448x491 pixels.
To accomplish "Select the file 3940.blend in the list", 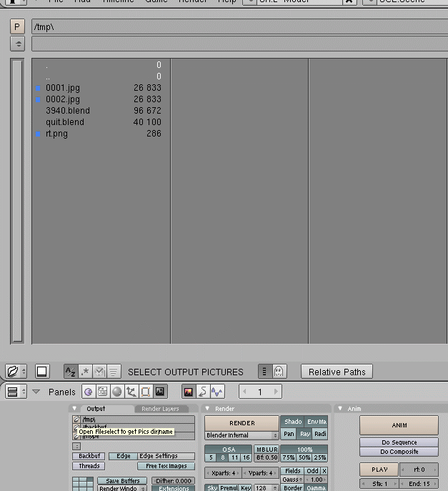I will tap(68, 111).
